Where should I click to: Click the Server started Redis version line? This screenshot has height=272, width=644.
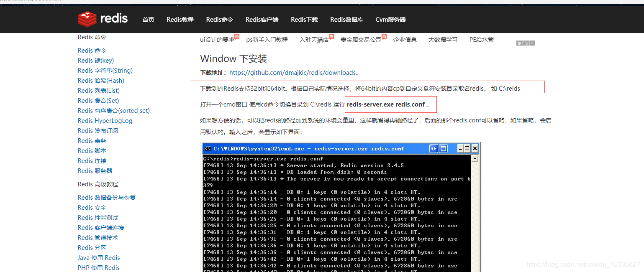[303, 165]
